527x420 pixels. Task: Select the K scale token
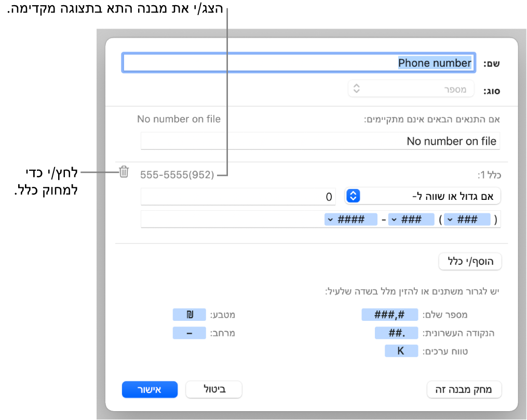pyautogui.click(x=401, y=351)
